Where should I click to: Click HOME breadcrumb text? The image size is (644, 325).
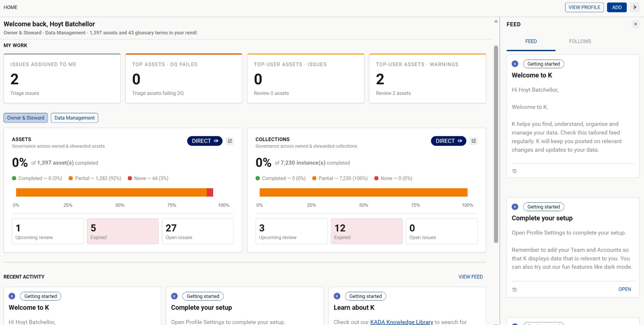pyautogui.click(x=11, y=7)
